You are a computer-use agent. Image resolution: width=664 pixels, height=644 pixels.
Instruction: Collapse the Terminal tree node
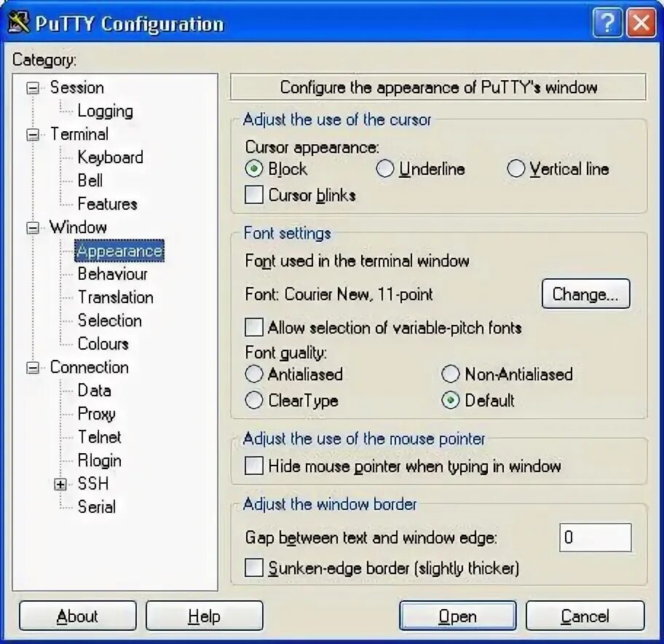(33, 135)
